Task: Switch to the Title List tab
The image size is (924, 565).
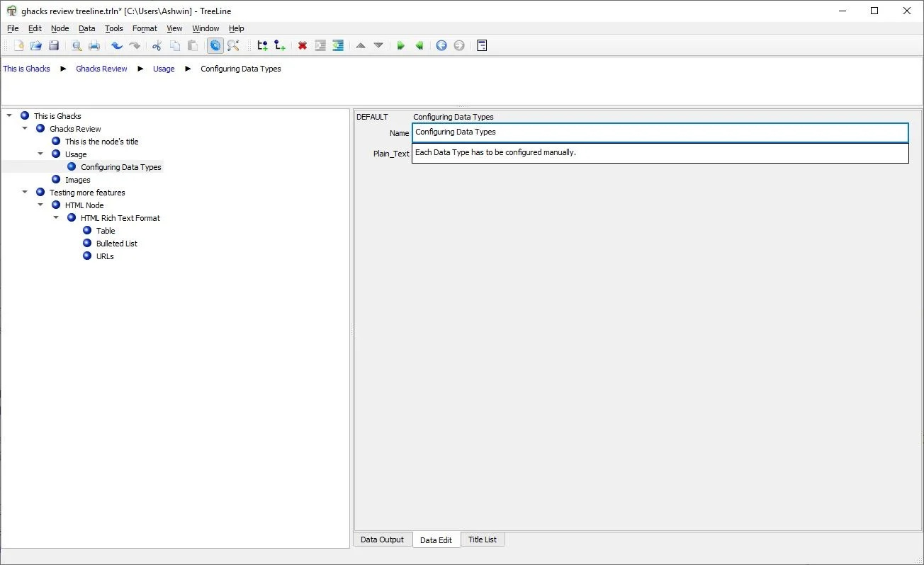Action: coord(482,540)
